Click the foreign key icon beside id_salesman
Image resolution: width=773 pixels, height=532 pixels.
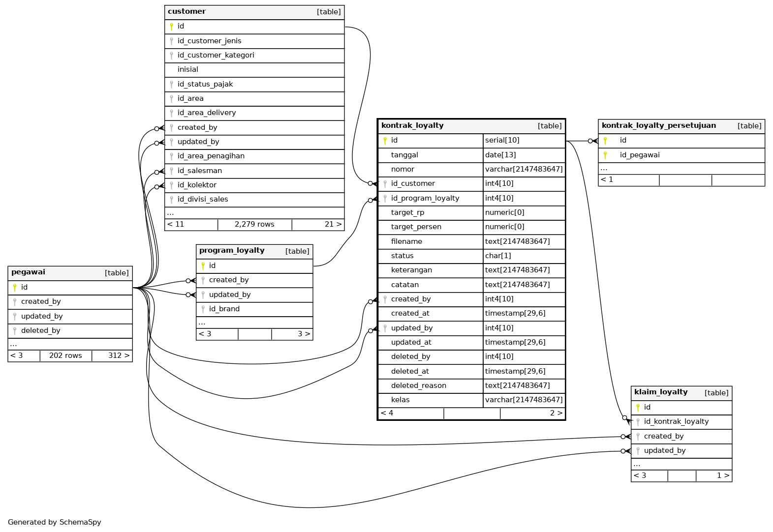coord(171,171)
